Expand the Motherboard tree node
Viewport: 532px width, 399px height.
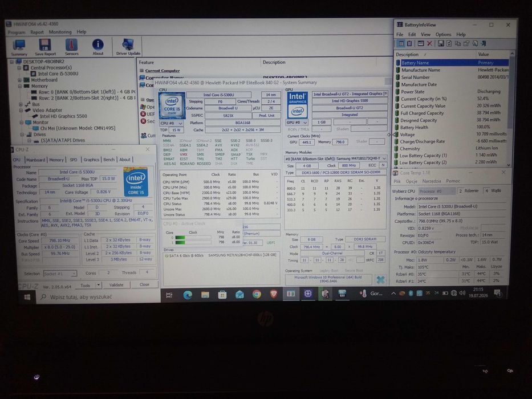(19, 80)
